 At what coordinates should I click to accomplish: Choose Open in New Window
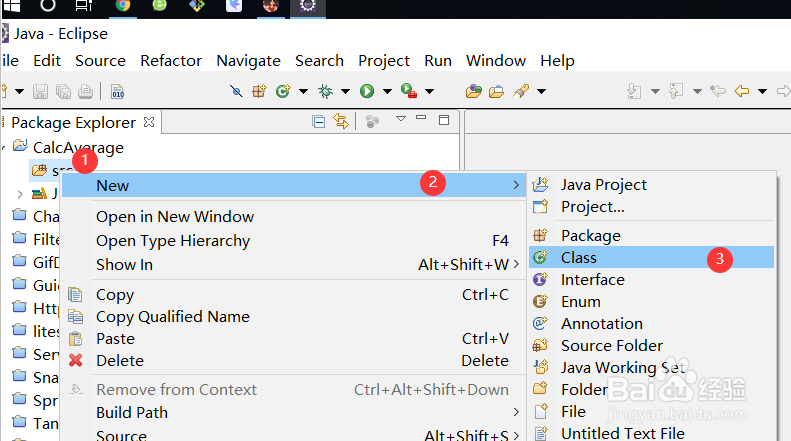294,216
